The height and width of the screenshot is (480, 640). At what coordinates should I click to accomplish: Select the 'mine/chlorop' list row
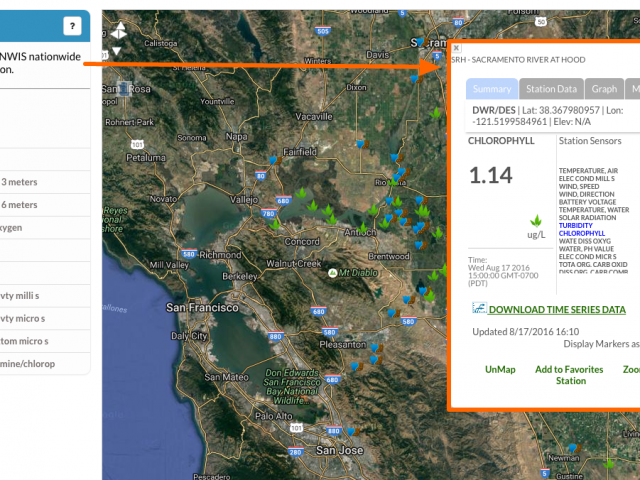click(45, 364)
